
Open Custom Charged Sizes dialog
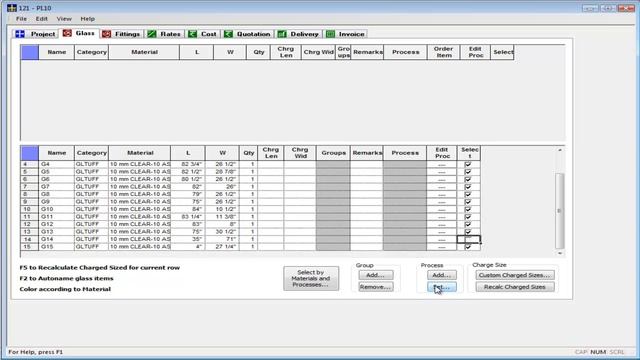coord(515,275)
